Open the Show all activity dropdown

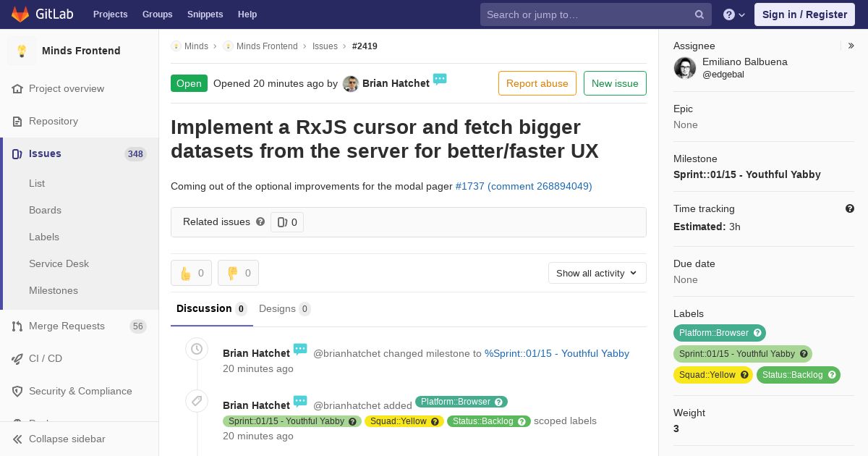pyautogui.click(x=597, y=273)
